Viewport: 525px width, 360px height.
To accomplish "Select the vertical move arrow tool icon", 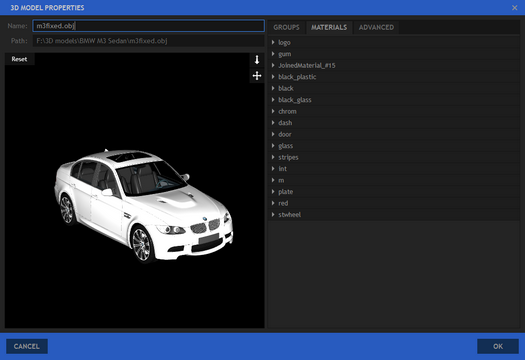I will click(257, 60).
